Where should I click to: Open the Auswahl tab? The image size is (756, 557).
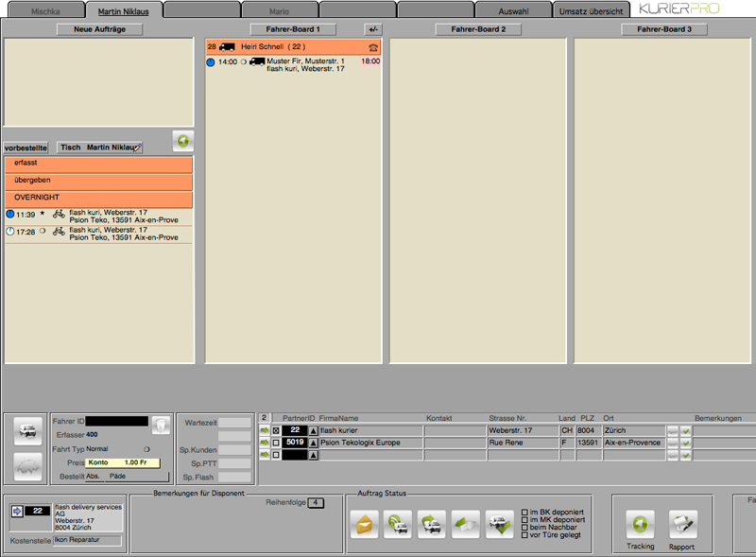513,10
